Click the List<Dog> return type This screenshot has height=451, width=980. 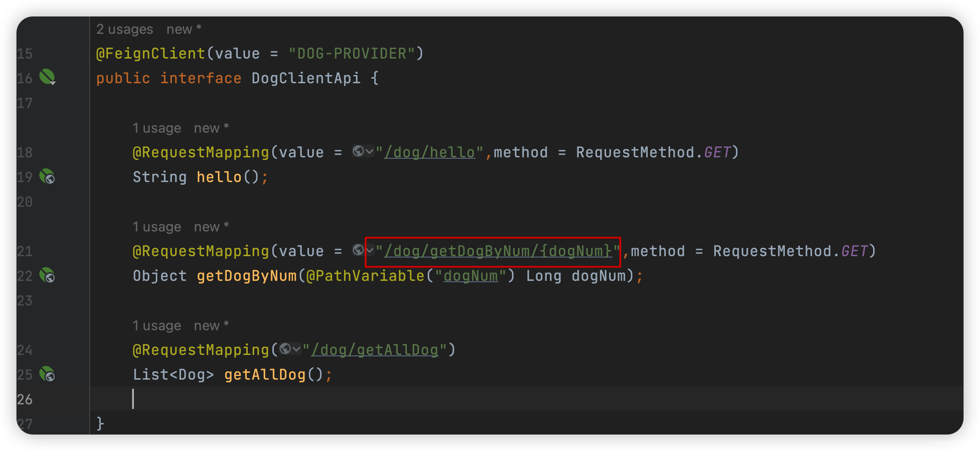coord(173,375)
